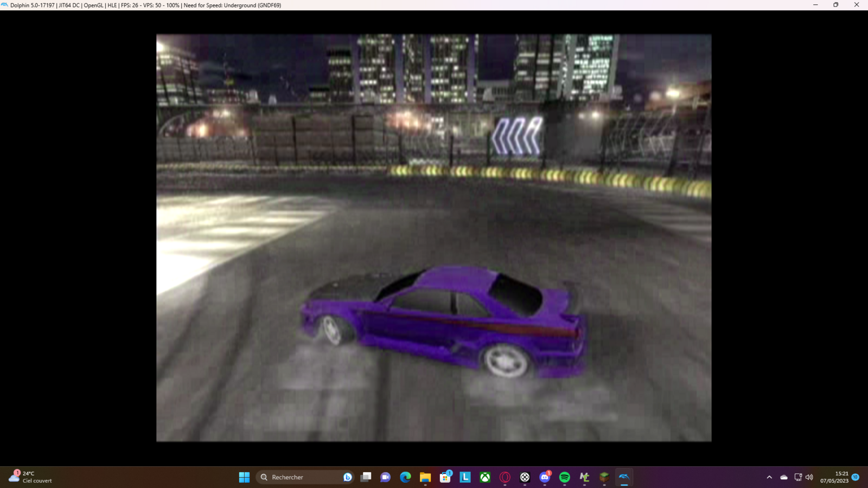Open network connection tray icon
868x488 pixels.
coord(798,477)
